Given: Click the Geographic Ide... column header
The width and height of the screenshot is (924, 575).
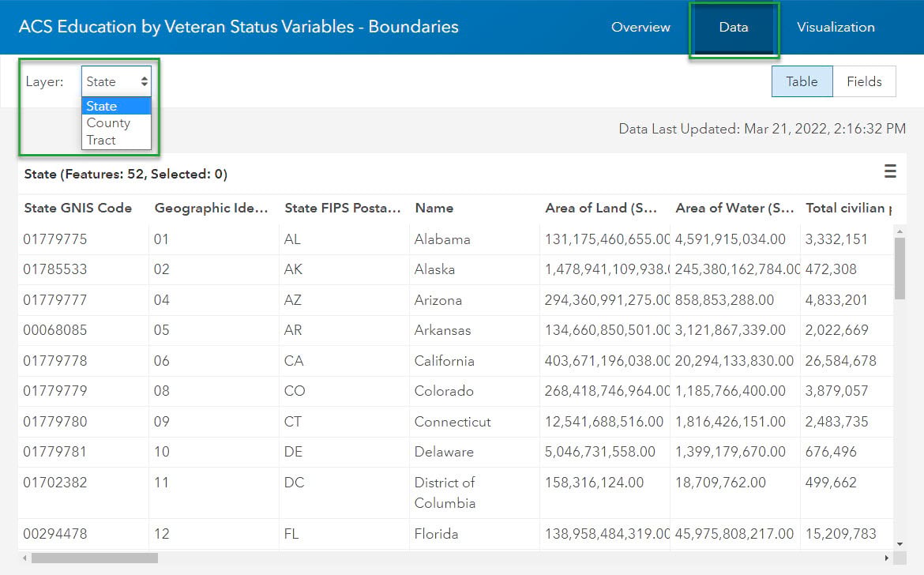Looking at the screenshot, I should click(211, 208).
